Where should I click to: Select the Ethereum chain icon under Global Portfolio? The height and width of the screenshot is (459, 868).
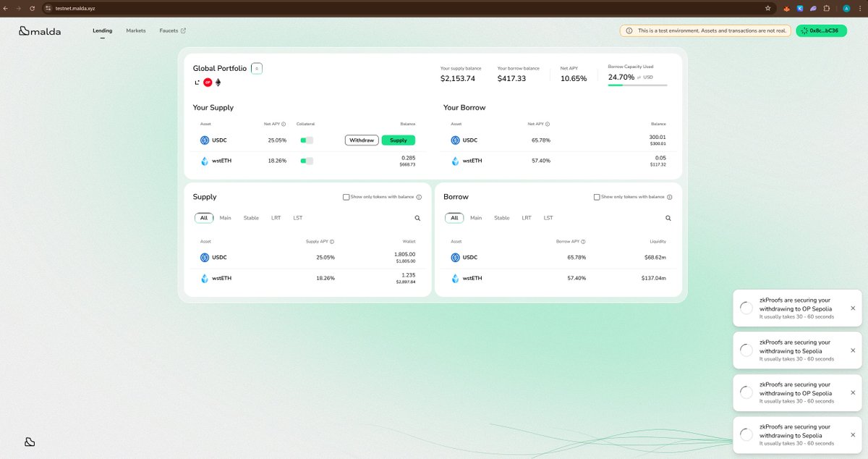click(x=218, y=83)
